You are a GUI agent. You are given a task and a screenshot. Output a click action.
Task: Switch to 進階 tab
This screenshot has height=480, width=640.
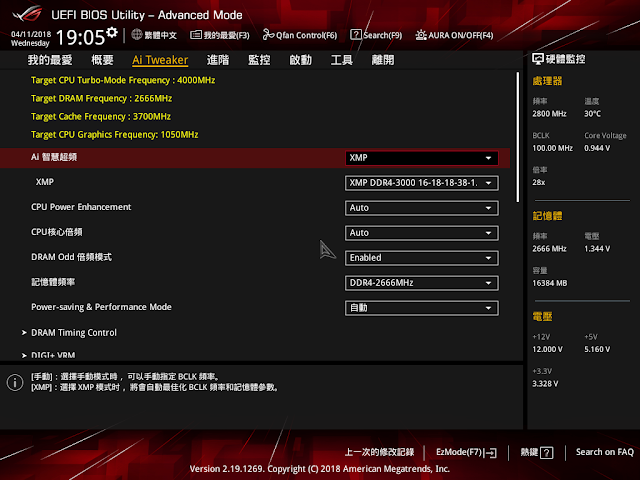click(218, 60)
